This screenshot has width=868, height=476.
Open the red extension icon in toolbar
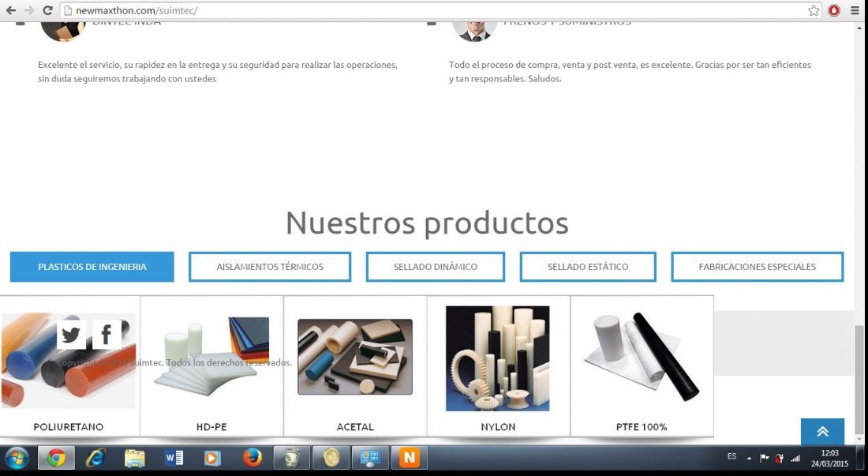click(x=834, y=10)
